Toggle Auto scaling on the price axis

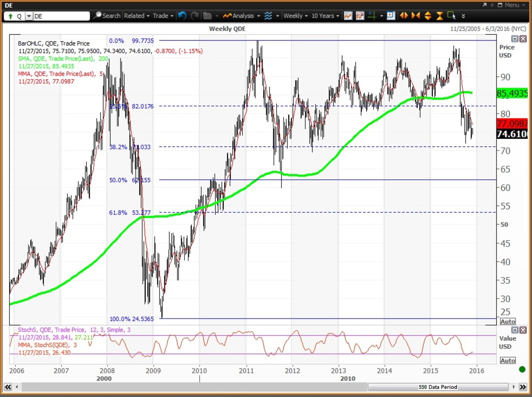(508, 322)
